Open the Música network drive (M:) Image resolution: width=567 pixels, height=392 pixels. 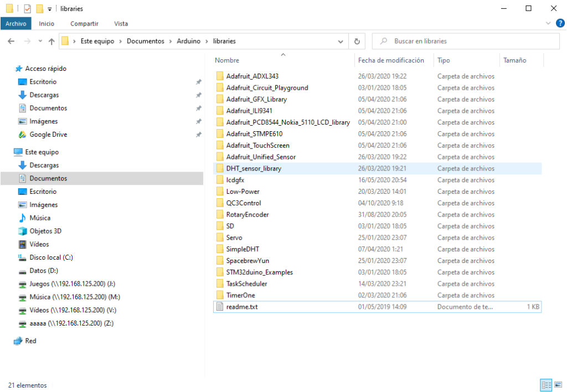pyautogui.click(x=75, y=297)
